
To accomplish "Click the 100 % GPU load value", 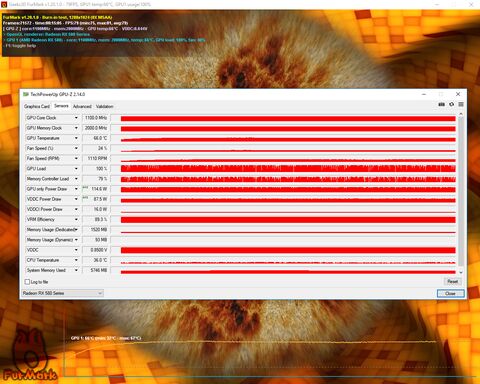I will pos(96,169).
